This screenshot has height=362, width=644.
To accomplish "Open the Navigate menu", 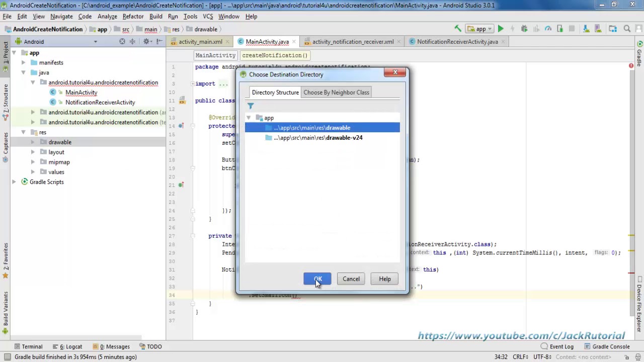I will pyautogui.click(x=61, y=17).
